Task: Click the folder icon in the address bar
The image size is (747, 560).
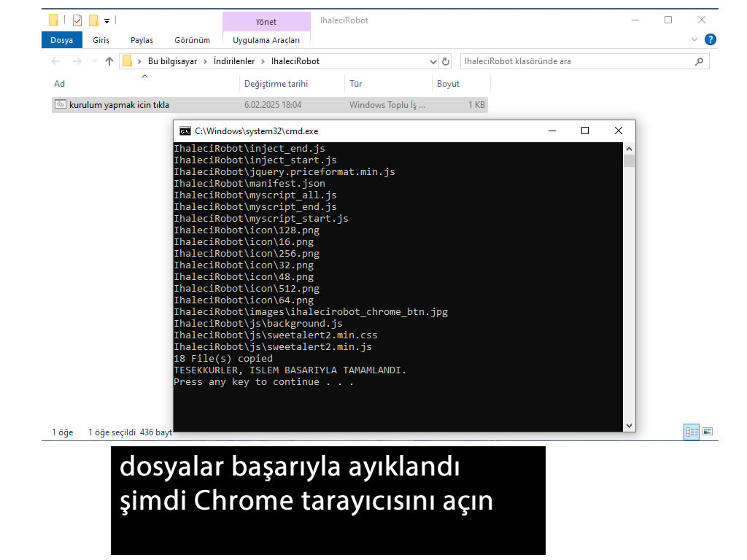Action: 127,61
